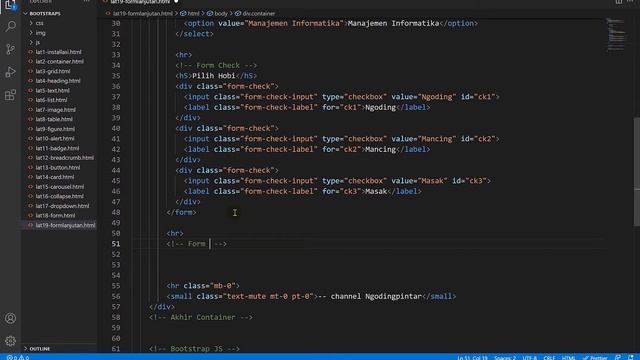Open the Search view in the activity bar
Screen dimensions: 640x360
[x=11, y=27]
